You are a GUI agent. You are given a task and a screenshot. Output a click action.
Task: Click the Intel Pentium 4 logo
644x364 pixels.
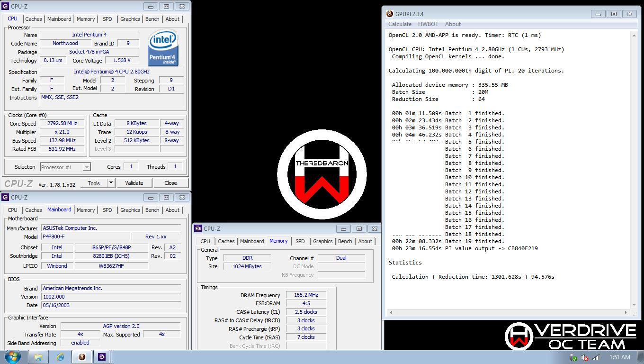[x=163, y=47]
